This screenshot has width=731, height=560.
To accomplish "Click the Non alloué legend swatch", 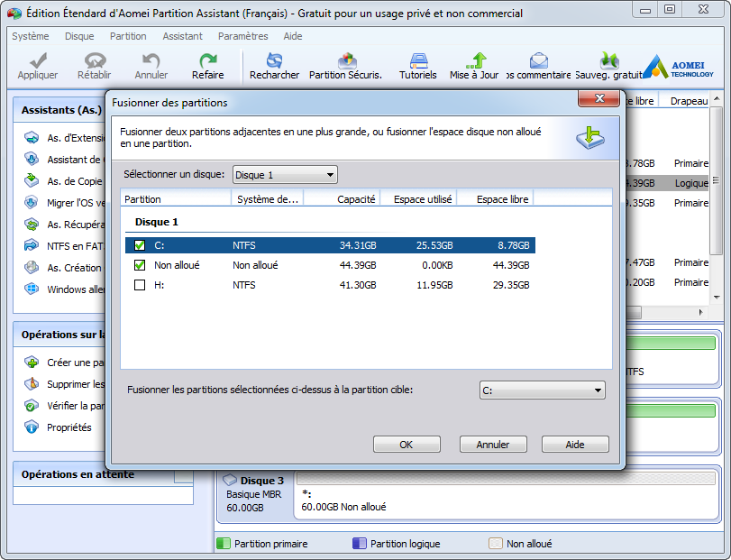I will point(495,543).
